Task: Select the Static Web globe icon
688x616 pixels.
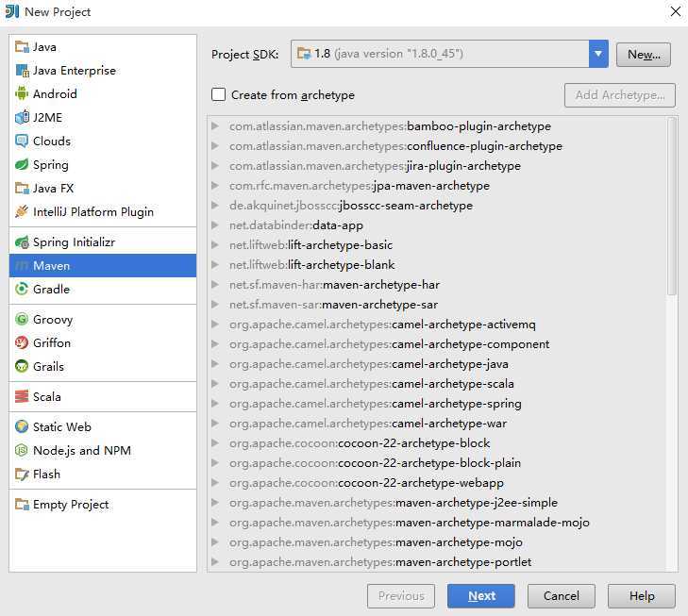Action: [23, 427]
